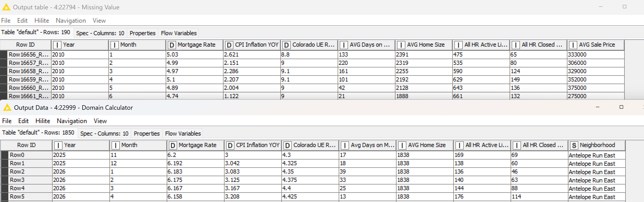Viewport: 644px width, 202px height.
Task: Open the Flow Variables tab in the Domain Calculator window
Action: [x=183, y=133]
